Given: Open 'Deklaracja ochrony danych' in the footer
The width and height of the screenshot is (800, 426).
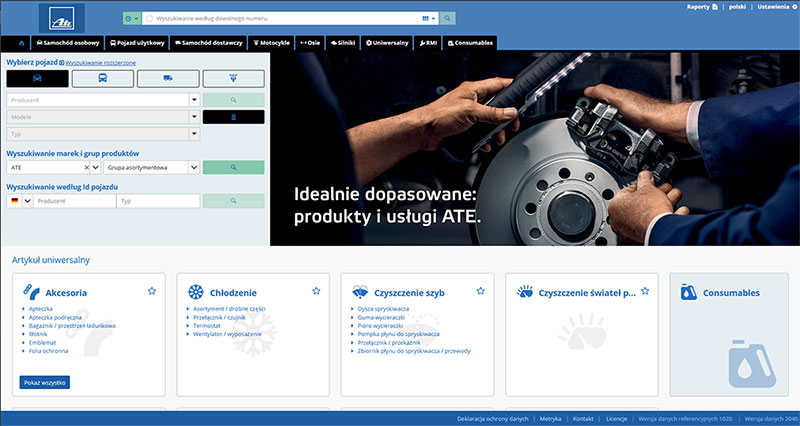Looking at the screenshot, I should point(493,419).
